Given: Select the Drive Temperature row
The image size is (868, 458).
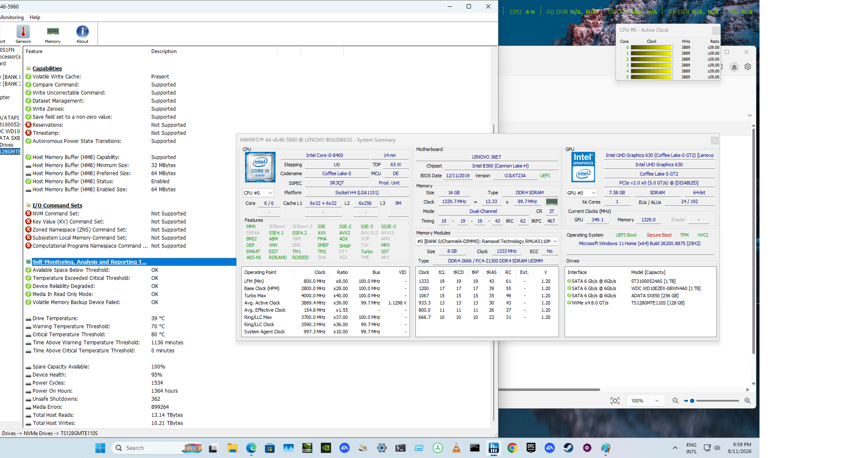Looking at the screenshot, I should pos(130,318).
